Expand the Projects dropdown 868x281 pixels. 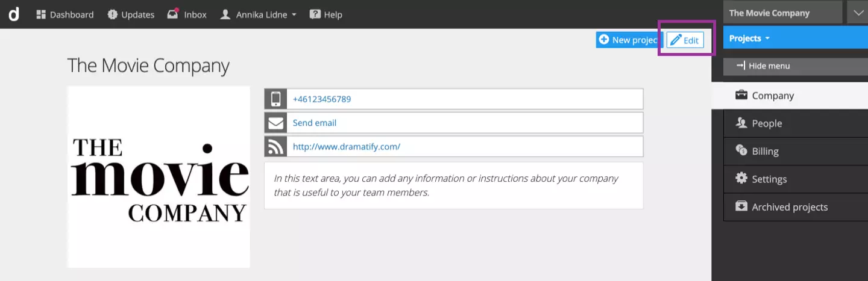click(x=749, y=39)
